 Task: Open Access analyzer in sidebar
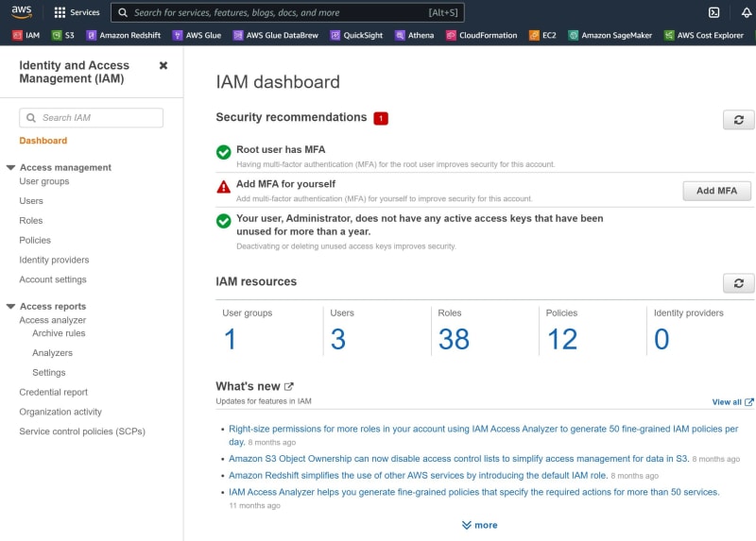(53, 320)
